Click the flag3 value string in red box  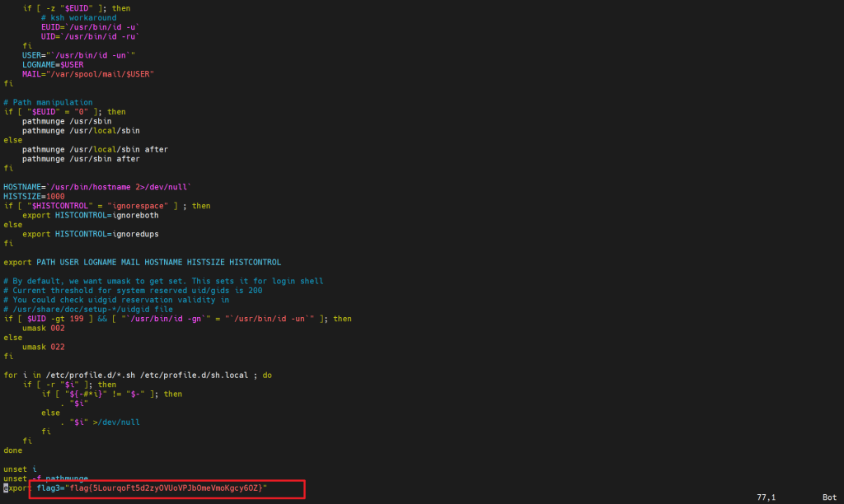pos(166,488)
